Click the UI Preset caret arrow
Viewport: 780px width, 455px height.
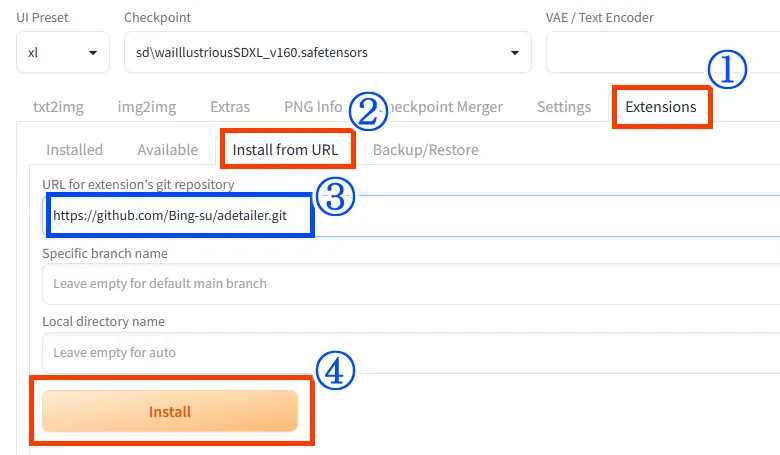pyautogui.click(x=93, y=53)
